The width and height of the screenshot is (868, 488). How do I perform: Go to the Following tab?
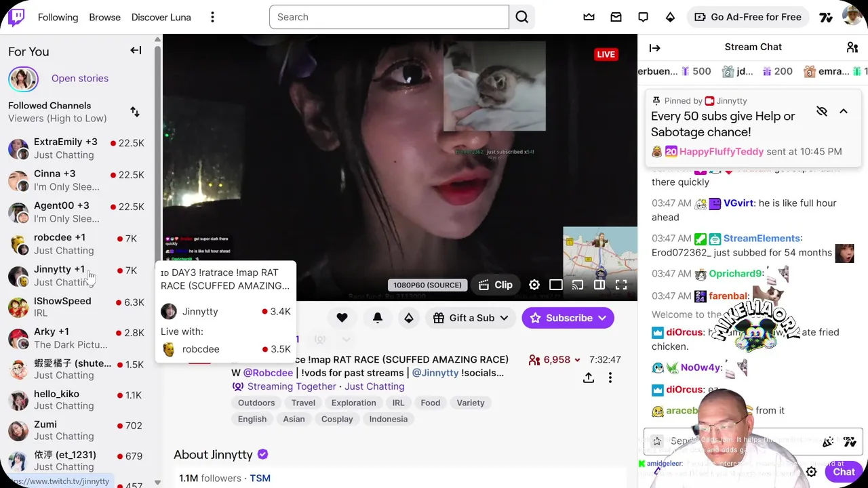pyautogui.click(x=58, y=17)
